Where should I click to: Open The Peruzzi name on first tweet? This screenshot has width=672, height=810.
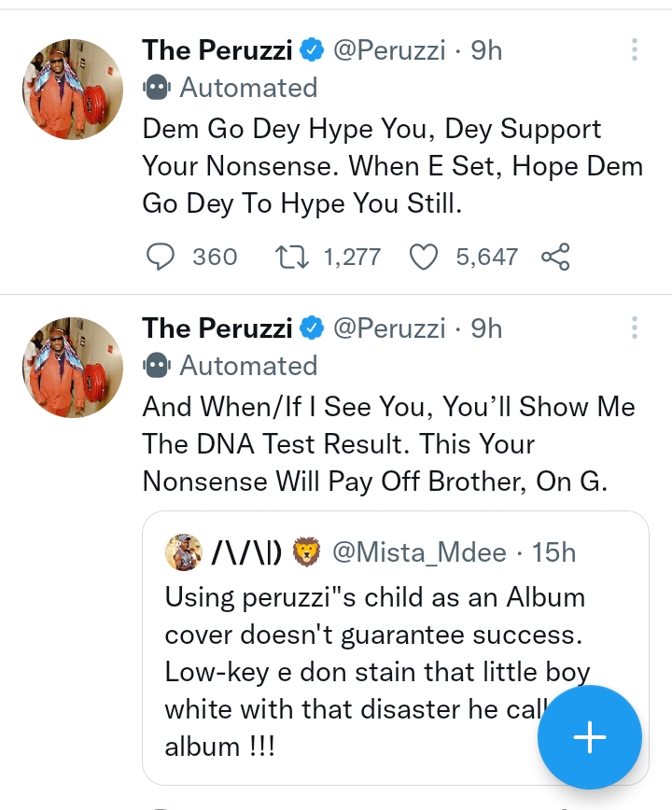click(x=217, y=49)
